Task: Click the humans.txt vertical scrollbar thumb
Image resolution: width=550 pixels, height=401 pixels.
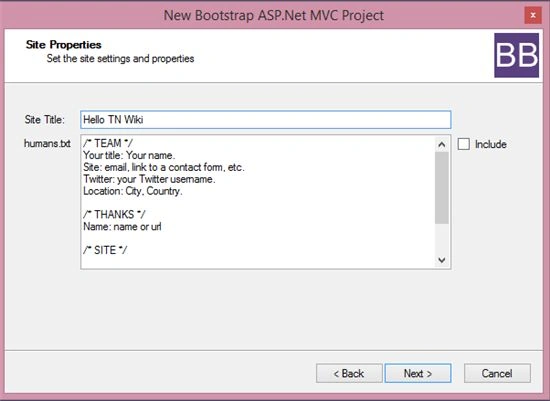Action: coord(442,188)
